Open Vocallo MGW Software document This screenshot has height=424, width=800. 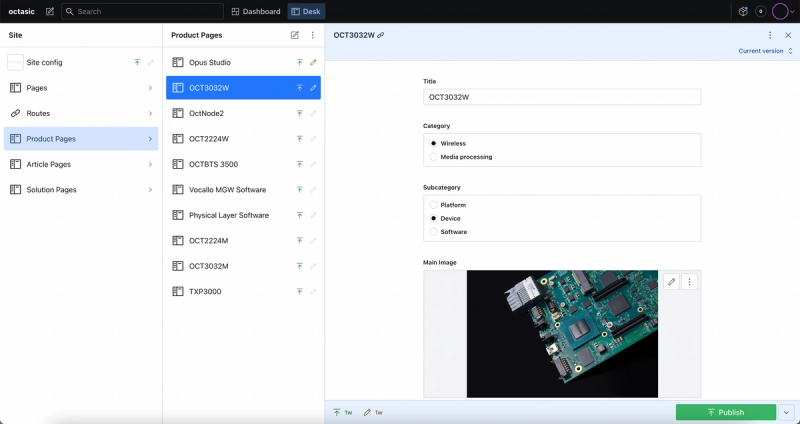pos(243,190)
